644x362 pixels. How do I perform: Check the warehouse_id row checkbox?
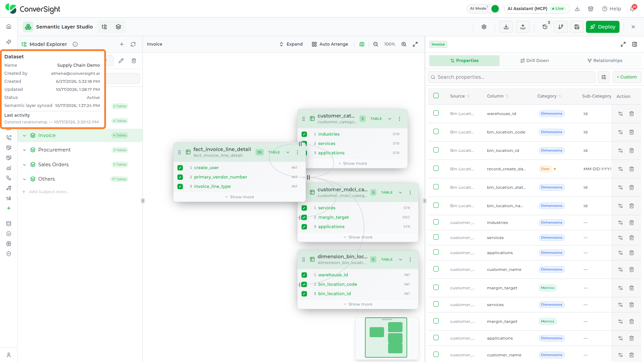click(436, 113)
